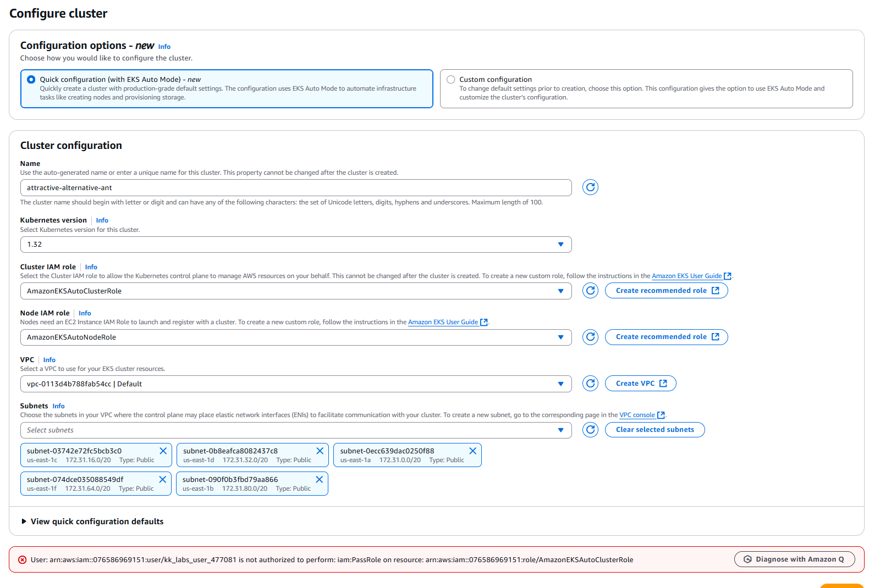Remove subnet-03742e72fc5bcb3c0 chip
The width and height of the screenshot is (880, 588).
(x=163, y=451)
